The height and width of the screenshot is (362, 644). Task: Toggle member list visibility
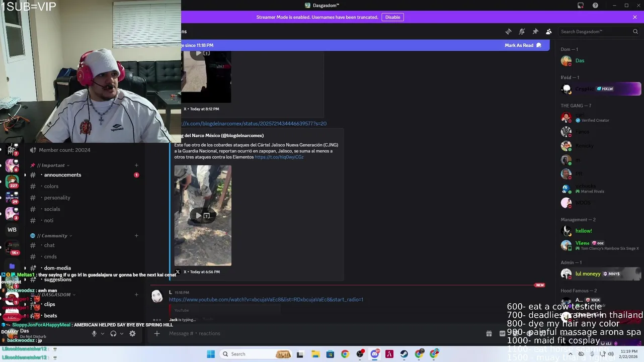549,31
